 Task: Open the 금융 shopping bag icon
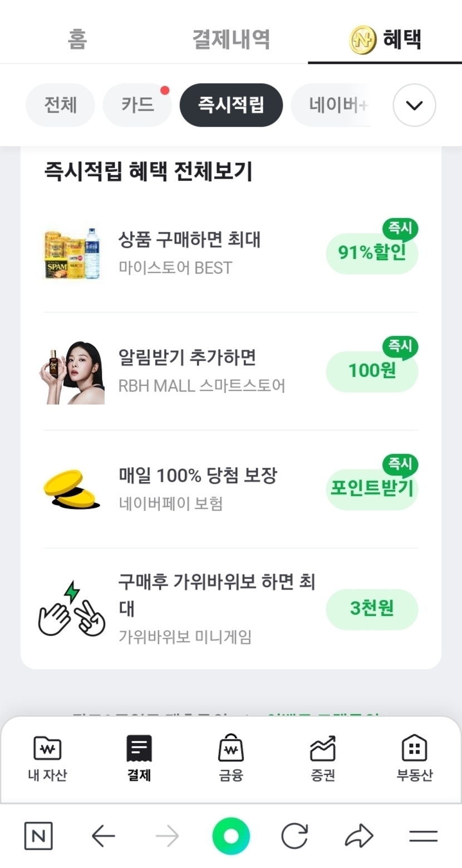231,749
